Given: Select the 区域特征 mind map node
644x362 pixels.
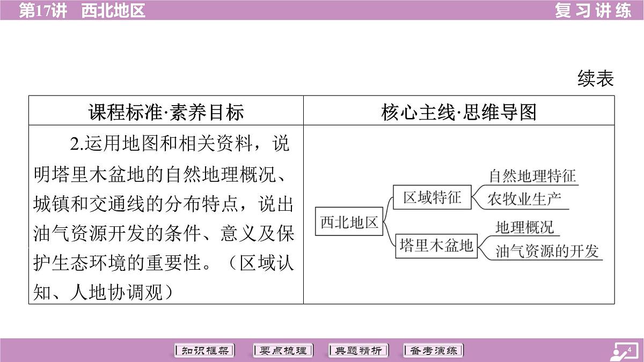Looking at the screenshot, I should click(x=432, y=197).
